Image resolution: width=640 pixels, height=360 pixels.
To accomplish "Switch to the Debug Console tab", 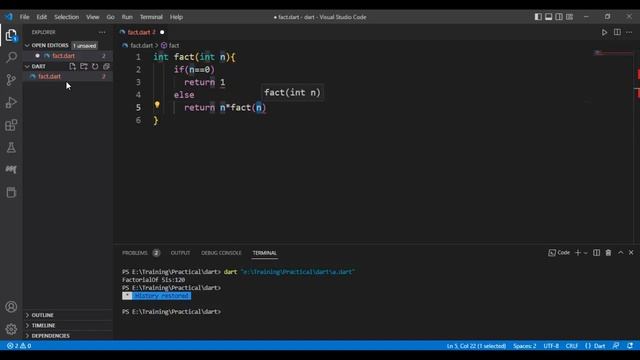I will point(221,253).
